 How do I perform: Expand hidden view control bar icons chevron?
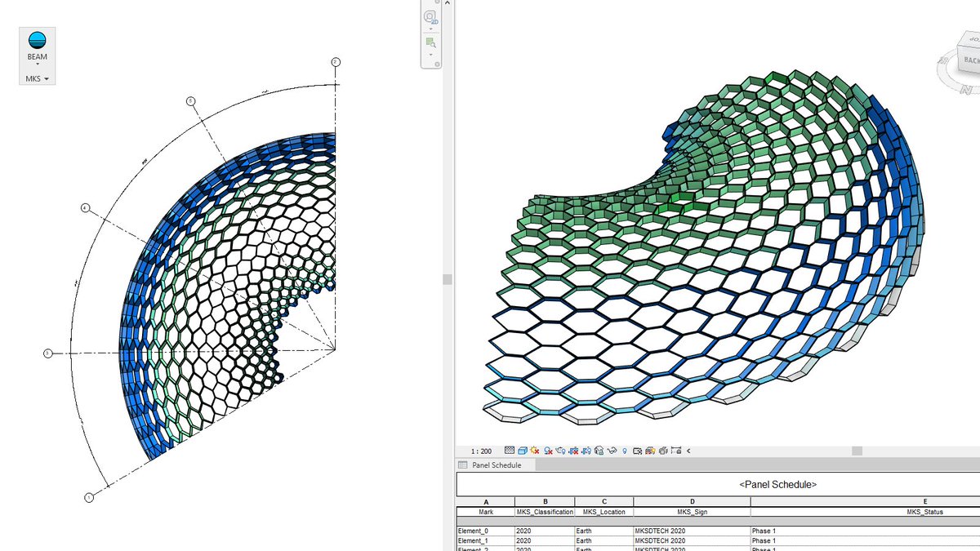[x=688, y=450]
